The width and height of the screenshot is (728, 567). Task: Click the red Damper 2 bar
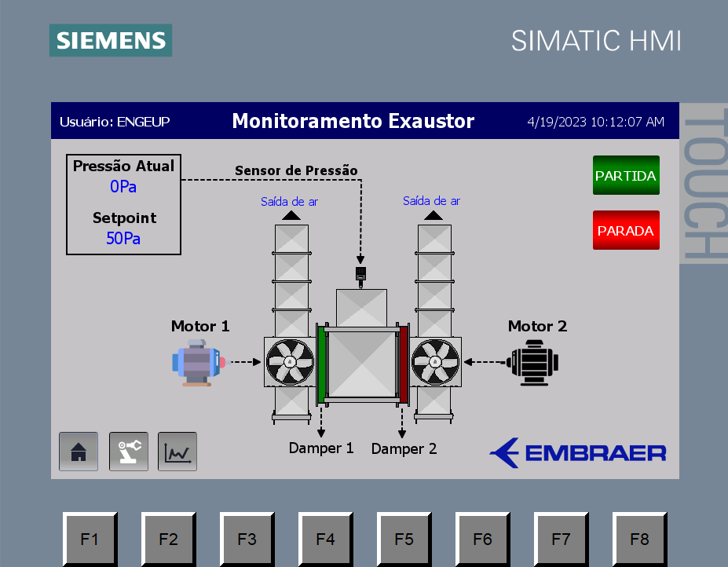point(404,364)
